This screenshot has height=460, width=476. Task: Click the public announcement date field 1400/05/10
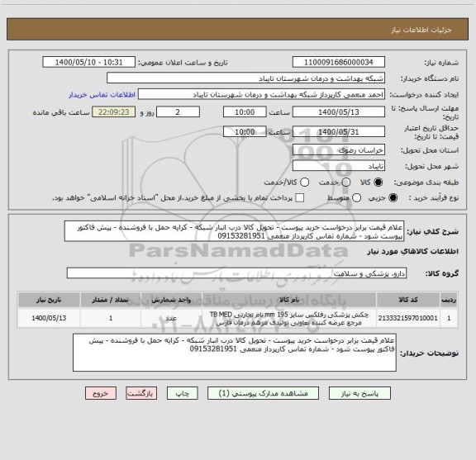88,62
